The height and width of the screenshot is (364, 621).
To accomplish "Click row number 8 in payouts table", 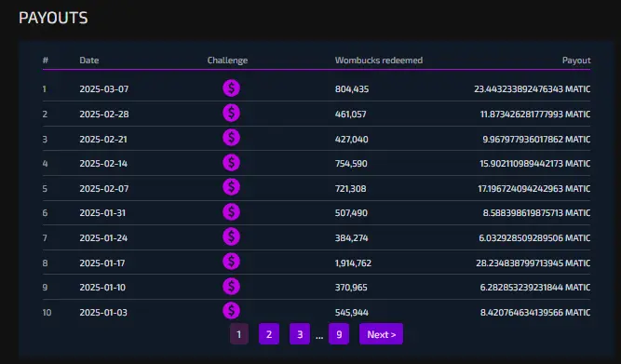I will (45, 263).
